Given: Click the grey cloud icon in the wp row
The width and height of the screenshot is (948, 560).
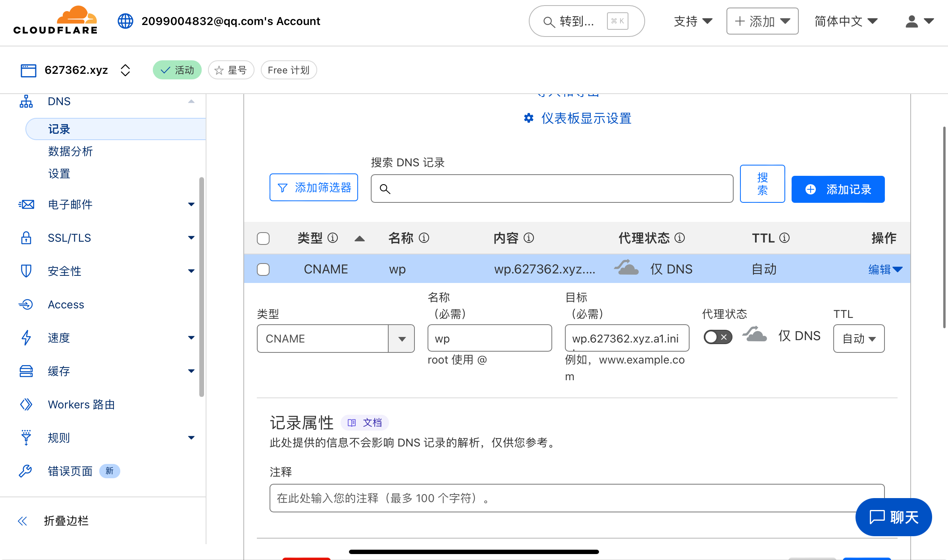Looking at the screenshot, I should (x=626, y=267).
